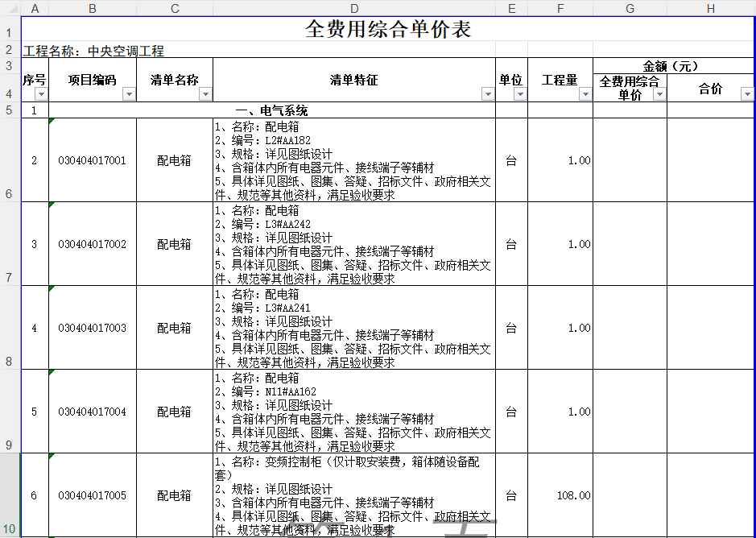Select column D header
756x538 pixels.
point(354,8)
